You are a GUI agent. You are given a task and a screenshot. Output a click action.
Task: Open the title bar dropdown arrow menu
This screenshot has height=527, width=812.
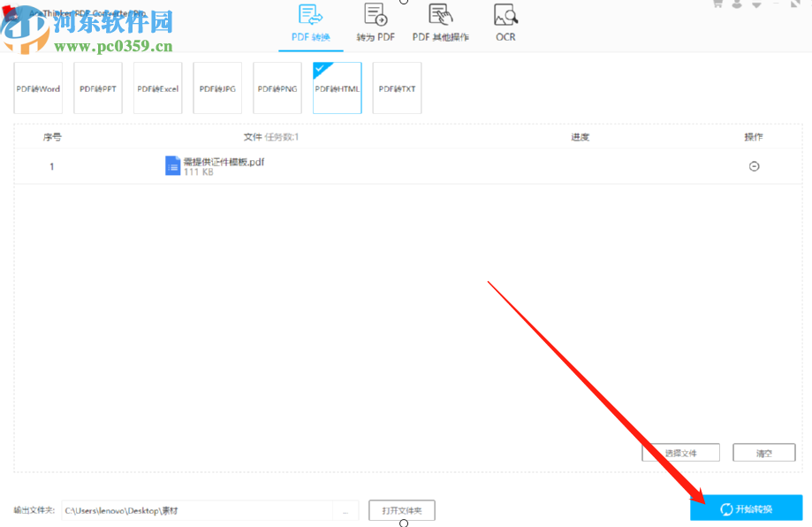point(756,4)
